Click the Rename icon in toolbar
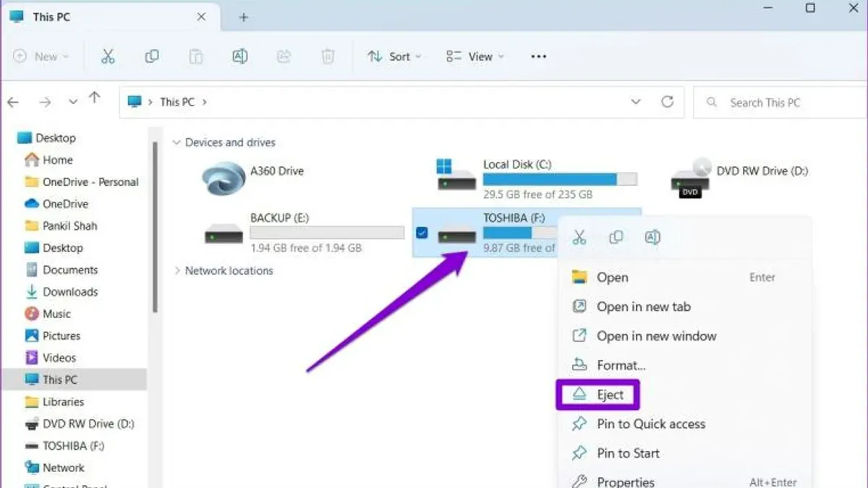 click(239, 56)
